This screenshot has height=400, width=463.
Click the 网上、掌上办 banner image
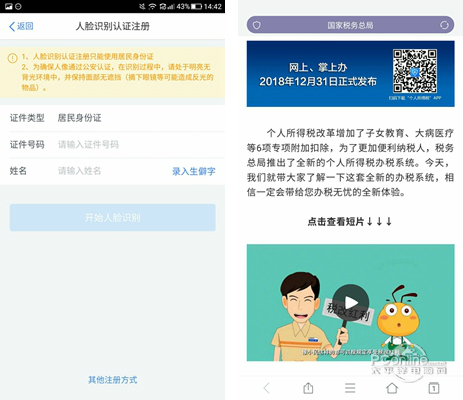tap(350, 74)
